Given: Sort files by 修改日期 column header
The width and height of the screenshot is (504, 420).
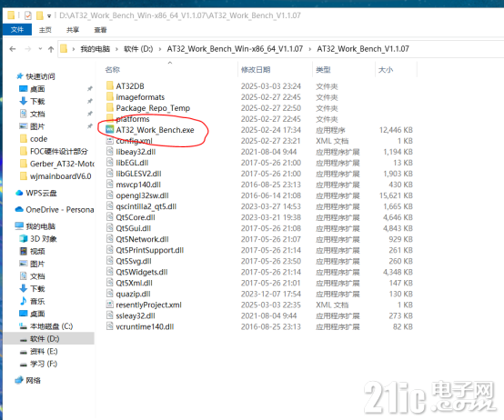Looking at the screenshot, I should tap(256, 70).
